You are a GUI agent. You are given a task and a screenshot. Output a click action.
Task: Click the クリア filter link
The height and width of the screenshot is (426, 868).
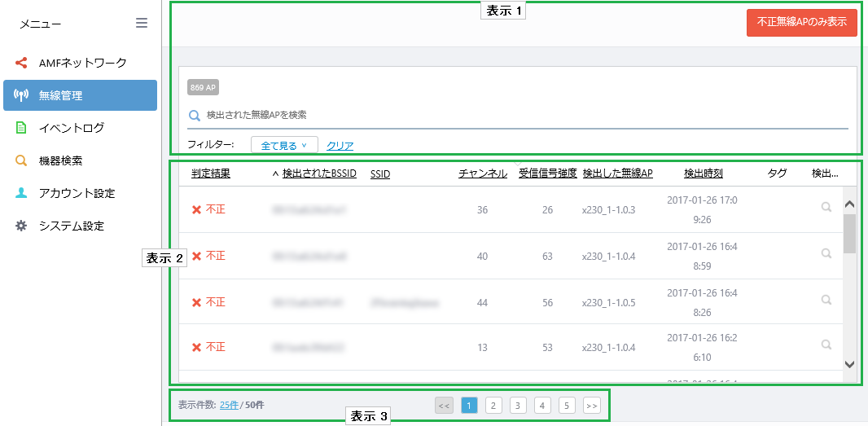pyautogui.click(x=340, y=146)
